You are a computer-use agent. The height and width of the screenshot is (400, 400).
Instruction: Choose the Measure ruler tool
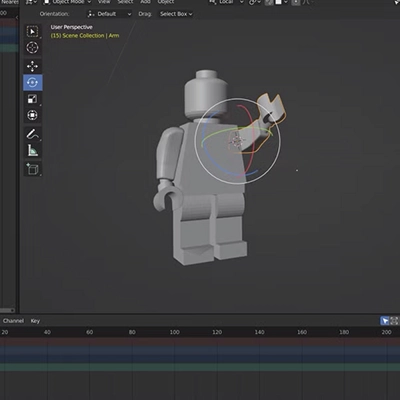pos(32,151)
